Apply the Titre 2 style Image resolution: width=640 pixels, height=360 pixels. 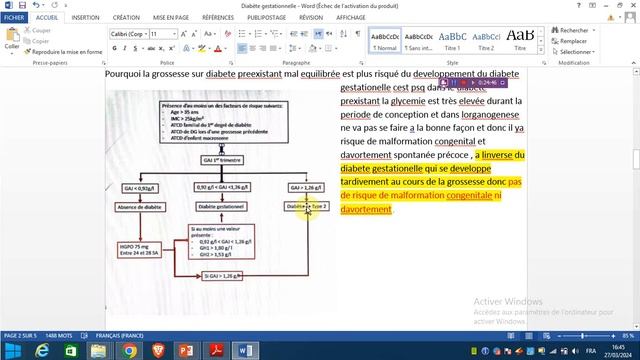coord(486,40)
